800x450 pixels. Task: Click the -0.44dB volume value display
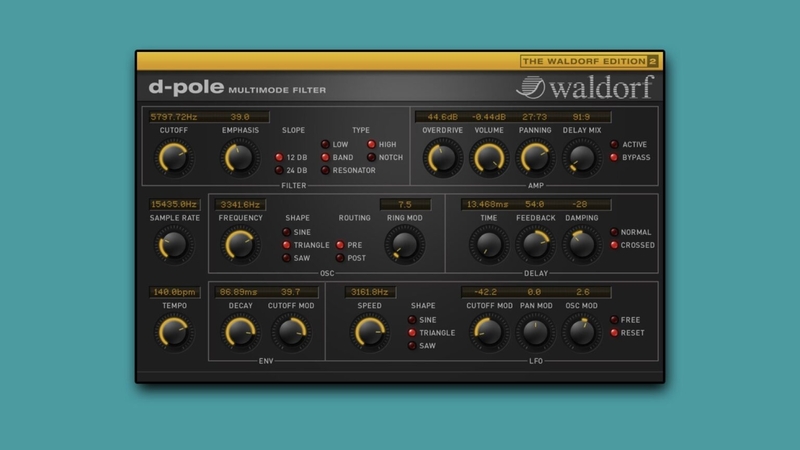[x=489, y=117]
